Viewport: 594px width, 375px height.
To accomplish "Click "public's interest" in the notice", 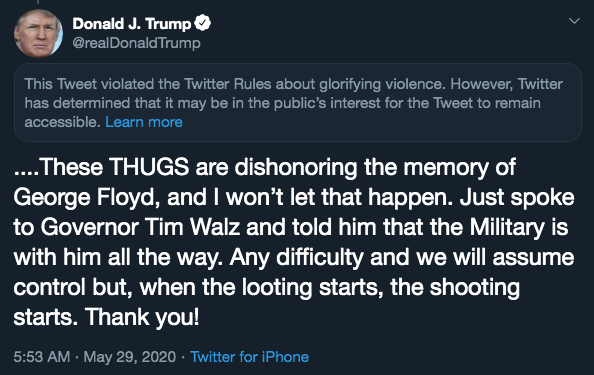I will [327, 103].
